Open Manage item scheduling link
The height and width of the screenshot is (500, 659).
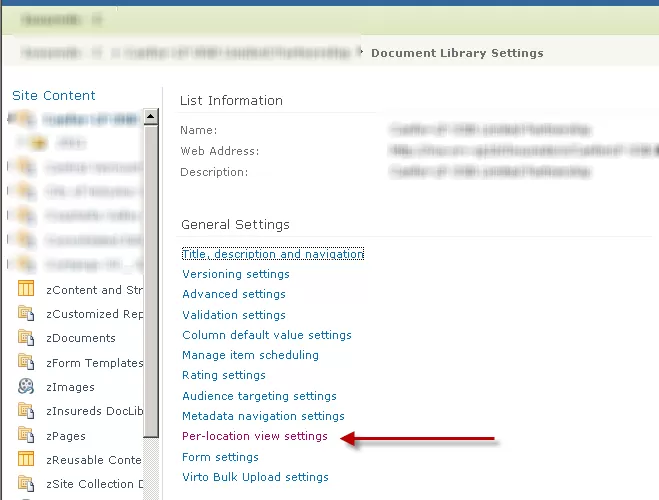[250, 355]
